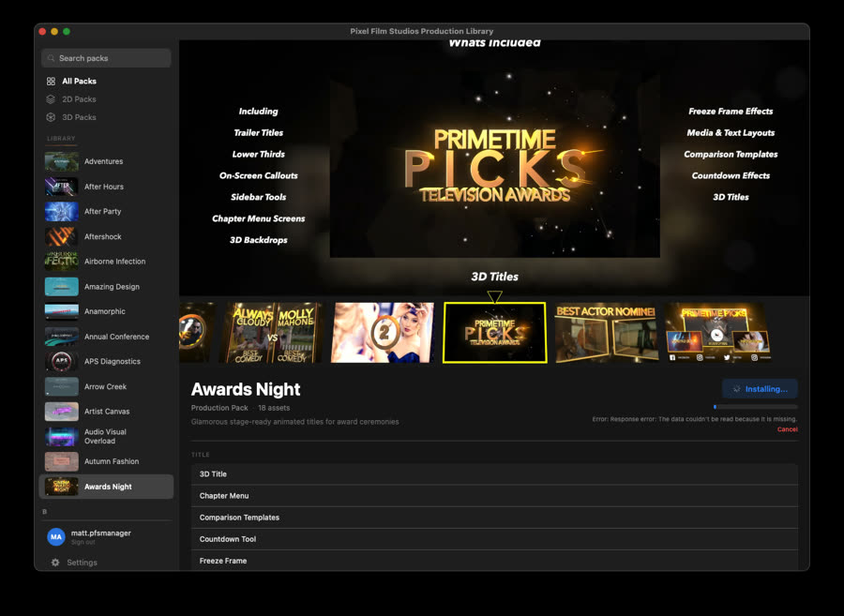
Task: Open Settings
Action: coord(82,563)
